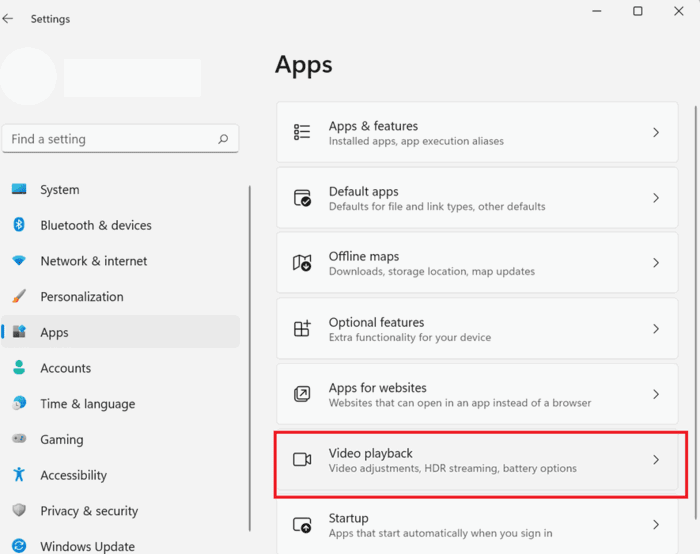Screen dimensions: 700x554
Task: Click the Accessibility figure icon
Action: point(19,474)
